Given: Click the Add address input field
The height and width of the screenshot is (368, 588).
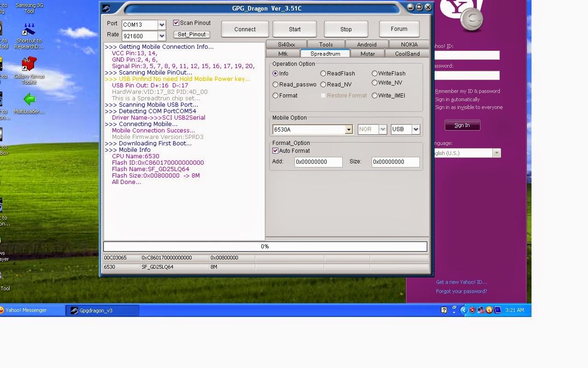Looking at the screenshot, I should click(x=318, y=162).
